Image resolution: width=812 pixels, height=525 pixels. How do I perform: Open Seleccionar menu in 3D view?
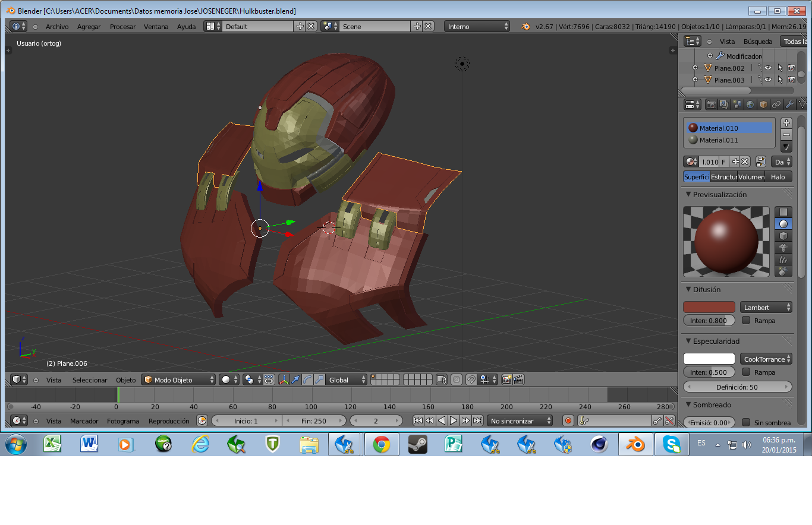[90, 380]
